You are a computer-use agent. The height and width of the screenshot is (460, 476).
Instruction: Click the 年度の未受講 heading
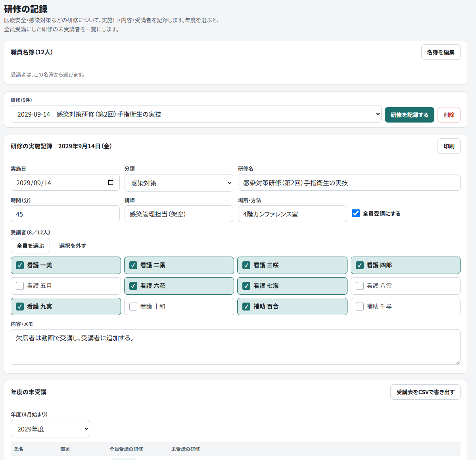pos(29,392)
